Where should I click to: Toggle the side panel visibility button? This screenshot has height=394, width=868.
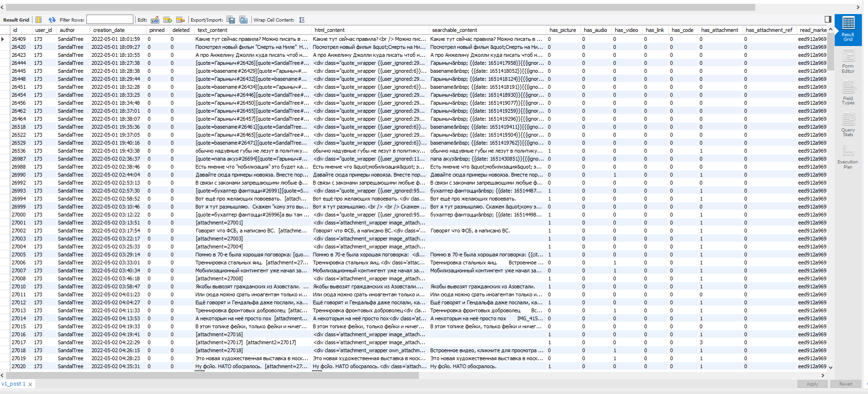[x=828, y=19]
